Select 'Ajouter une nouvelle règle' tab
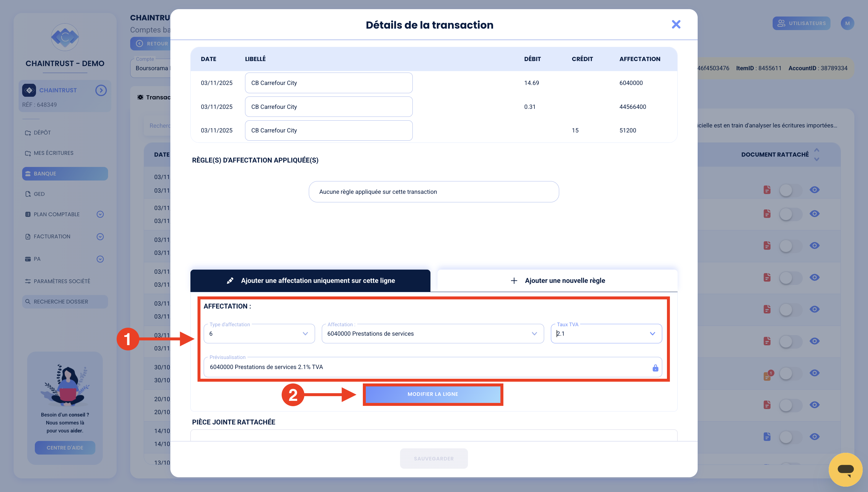The image size is (868, 492). pos(558,281)
